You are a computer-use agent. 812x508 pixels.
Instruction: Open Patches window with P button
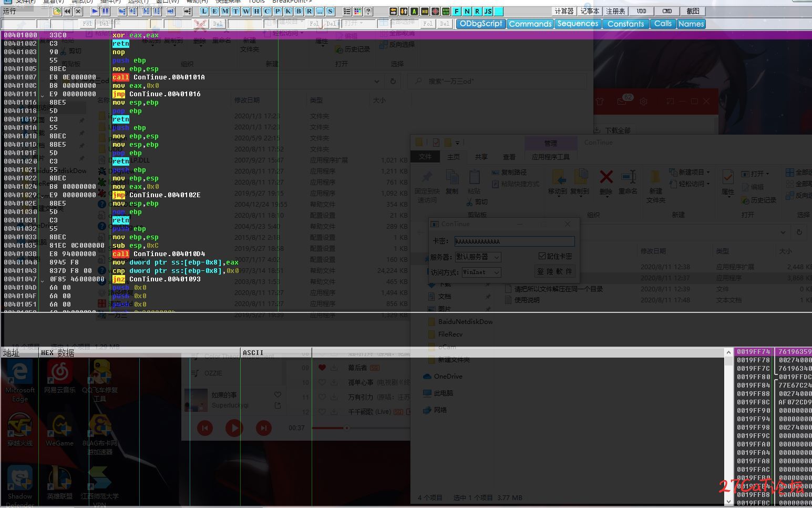coord(278,11)
